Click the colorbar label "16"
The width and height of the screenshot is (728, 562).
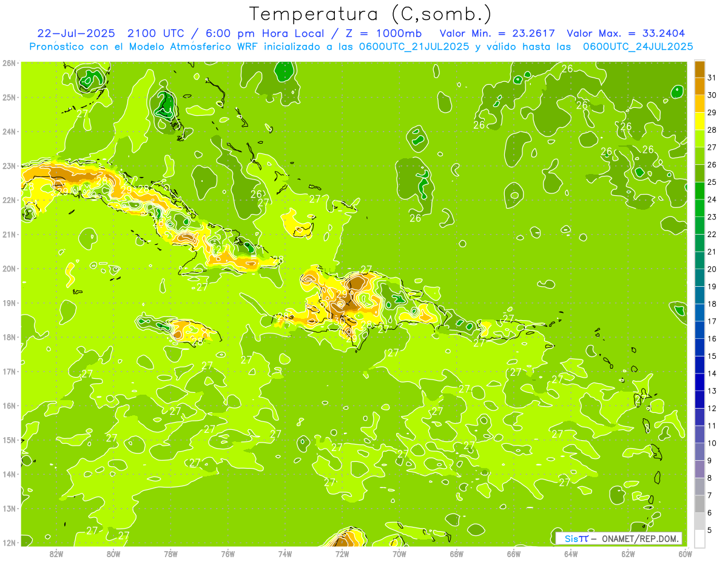pyautogui.click(x=712, y=339)
